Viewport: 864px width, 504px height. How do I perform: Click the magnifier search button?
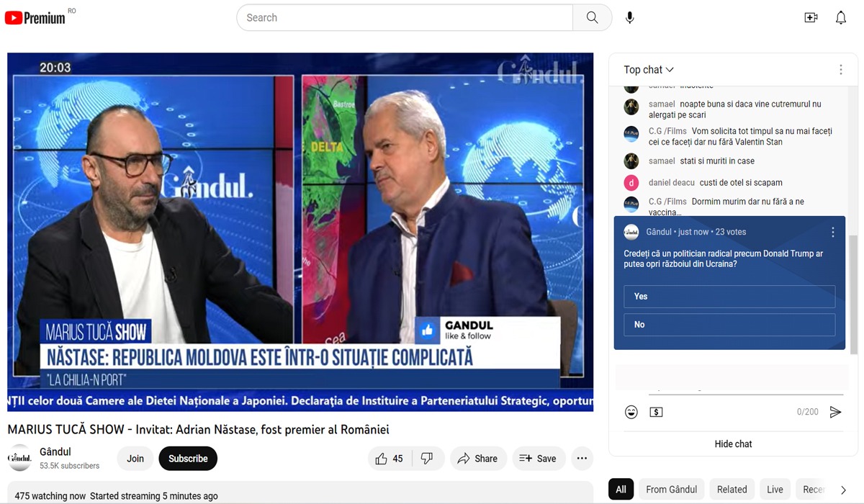tap(592, 18)
